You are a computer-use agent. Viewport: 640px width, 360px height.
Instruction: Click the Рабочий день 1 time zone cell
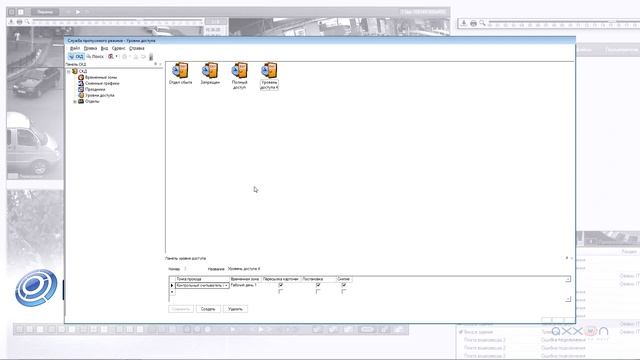(x=245, y=285)
